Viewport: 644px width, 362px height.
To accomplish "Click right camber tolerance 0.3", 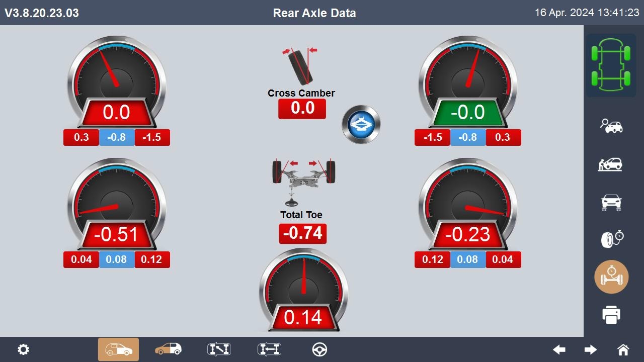I will [503, 137].
